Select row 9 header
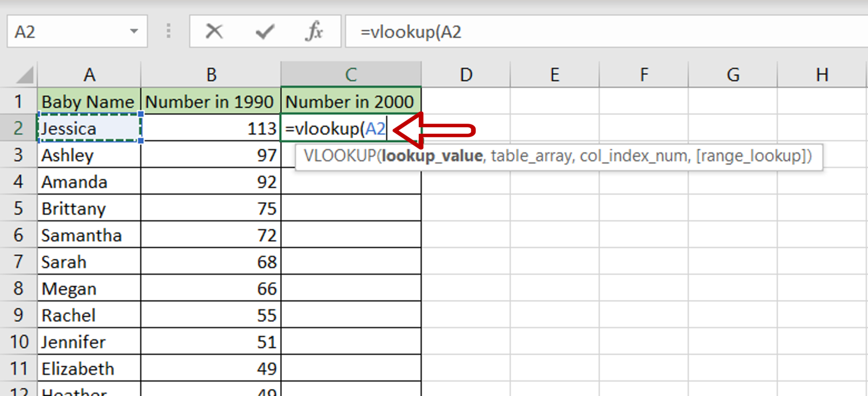 click(x=18, y=315)
